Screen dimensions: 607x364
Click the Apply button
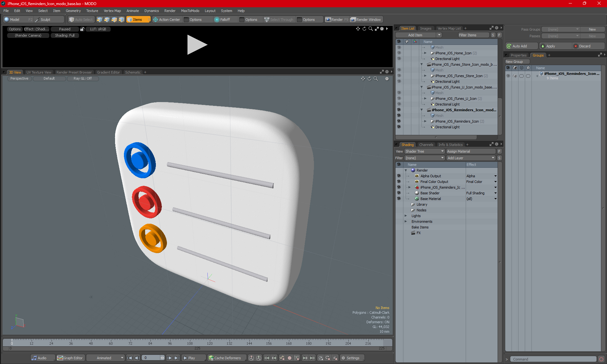click(556, 46)
